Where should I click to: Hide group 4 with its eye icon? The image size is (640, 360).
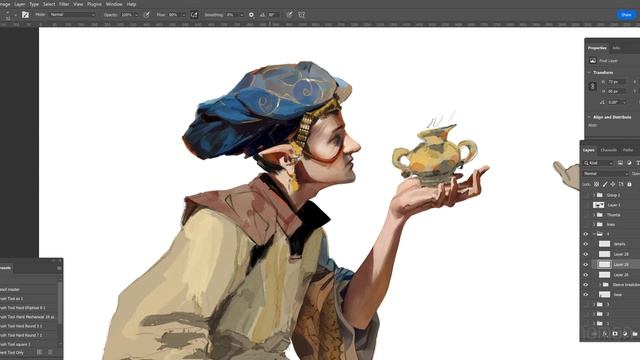point(586,234)
